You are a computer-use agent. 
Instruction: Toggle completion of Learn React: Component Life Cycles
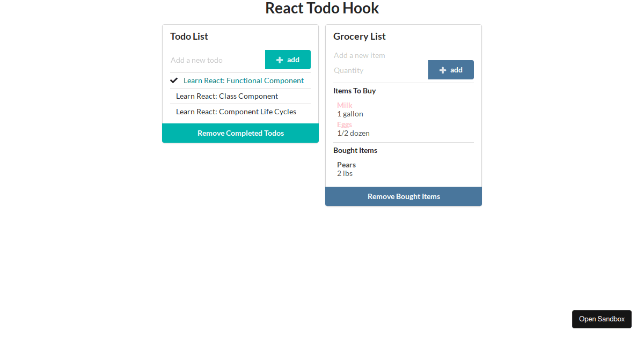click(x=236, y=112)
